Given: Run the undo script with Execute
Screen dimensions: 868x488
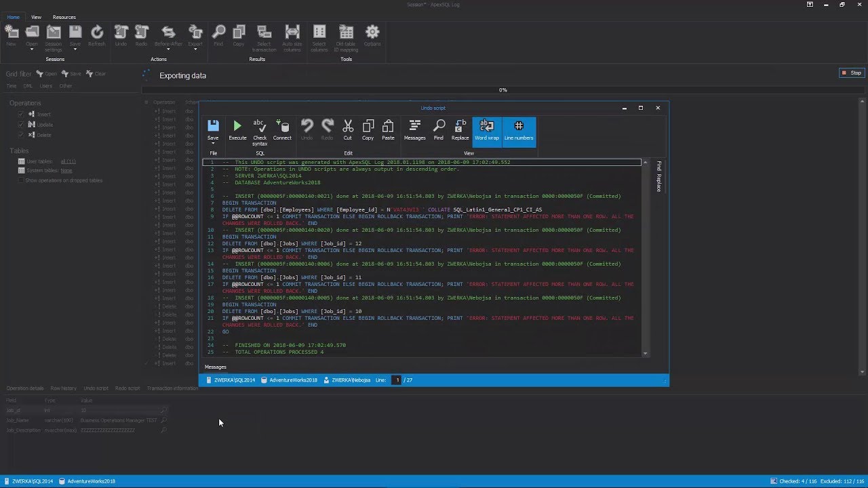Looking at the screenshot, I should tap(237, 129).
